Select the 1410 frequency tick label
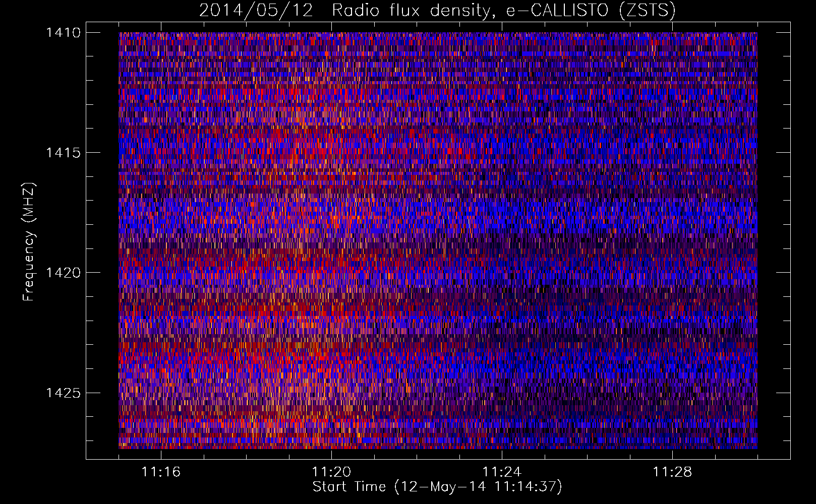This screenshot has height=504, width=816. (63, 33)
